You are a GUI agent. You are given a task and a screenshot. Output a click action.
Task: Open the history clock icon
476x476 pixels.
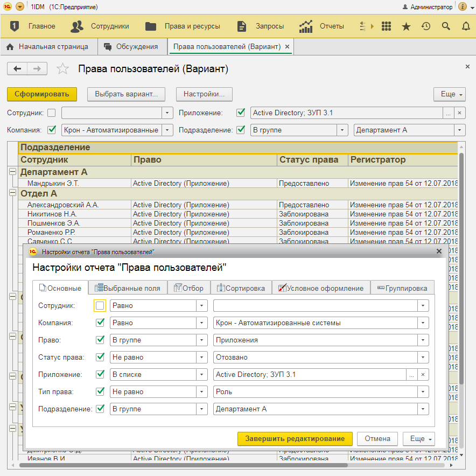[x=426, y=26]
